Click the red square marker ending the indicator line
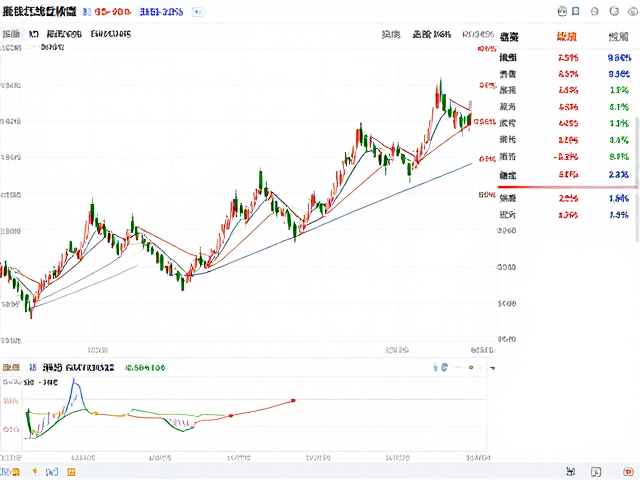Viewport: 640px width, 480px height. click(x=293, y=400)
